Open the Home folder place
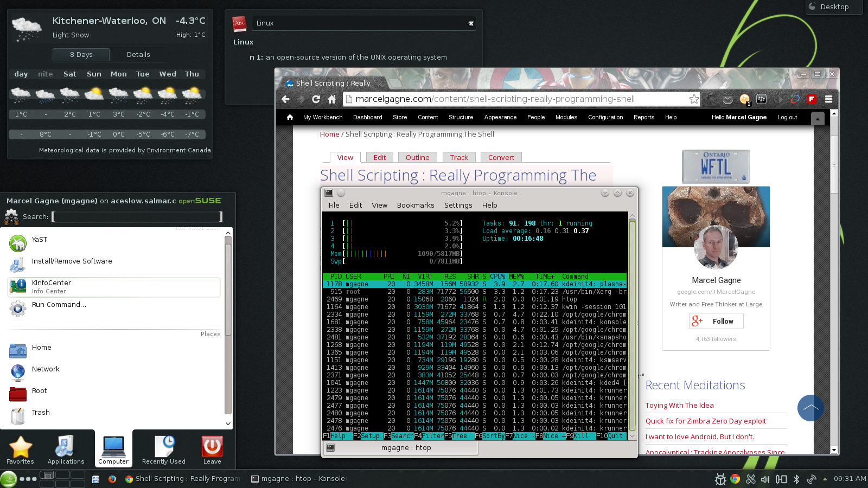868x488 pixels. pyautogui.click(x=115, y=351)
